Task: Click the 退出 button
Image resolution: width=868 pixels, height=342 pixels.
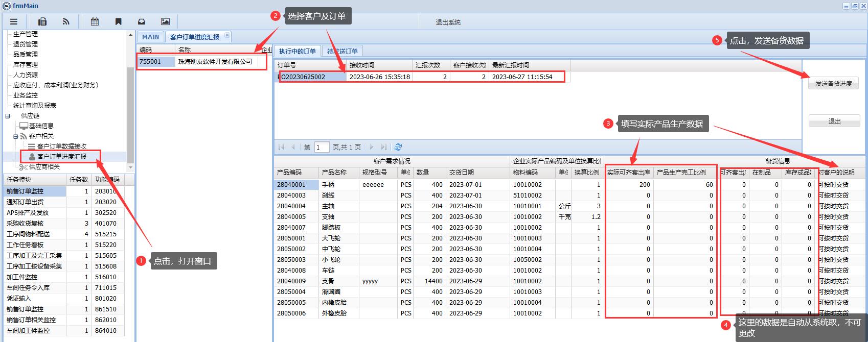Action: 834,121
